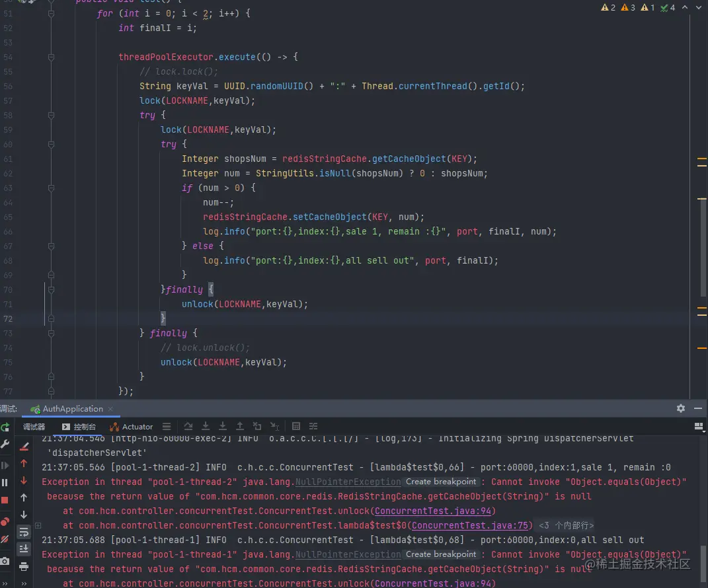
Task: Collapse the else block at line 67
Action: 51,246
